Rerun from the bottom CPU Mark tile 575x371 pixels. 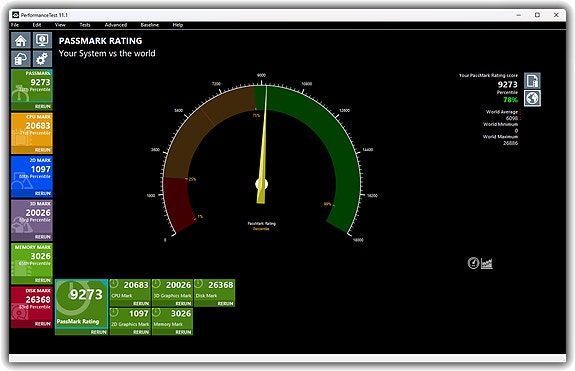tap(141, 304)
